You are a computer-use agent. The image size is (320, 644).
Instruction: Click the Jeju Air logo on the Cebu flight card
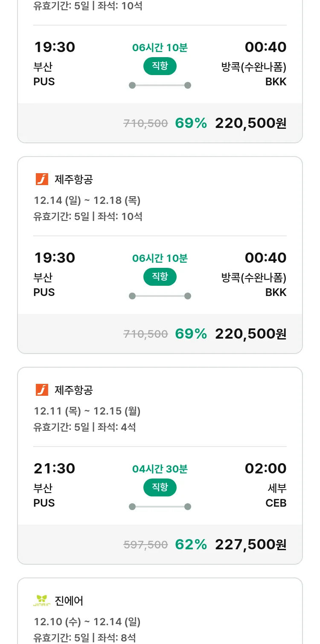[42, 390]
